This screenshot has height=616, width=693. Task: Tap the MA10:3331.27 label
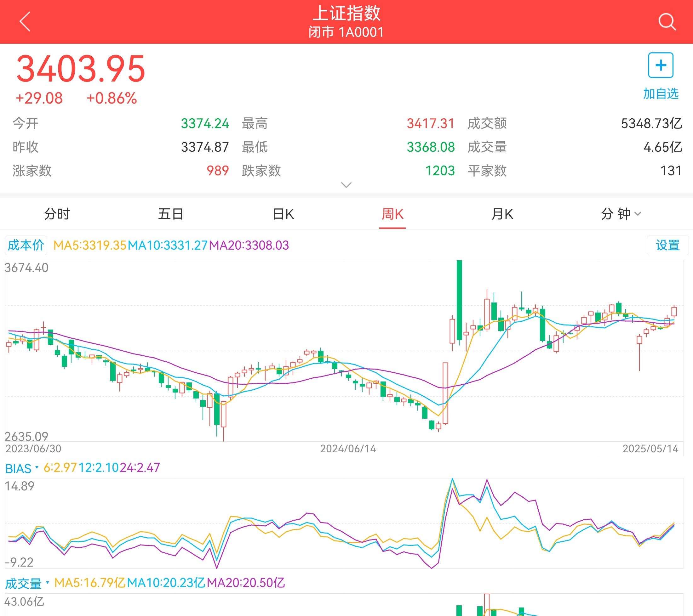168,245
